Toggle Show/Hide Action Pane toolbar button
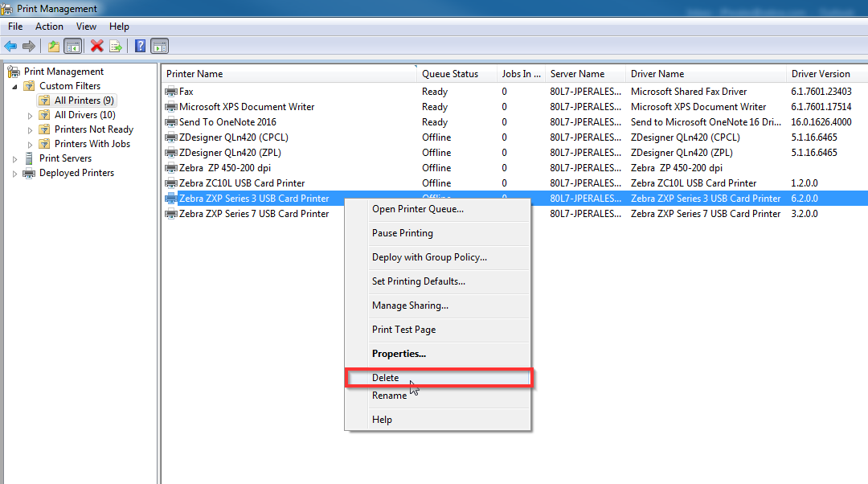The image size is (868, 484). (x=159, y=47)
